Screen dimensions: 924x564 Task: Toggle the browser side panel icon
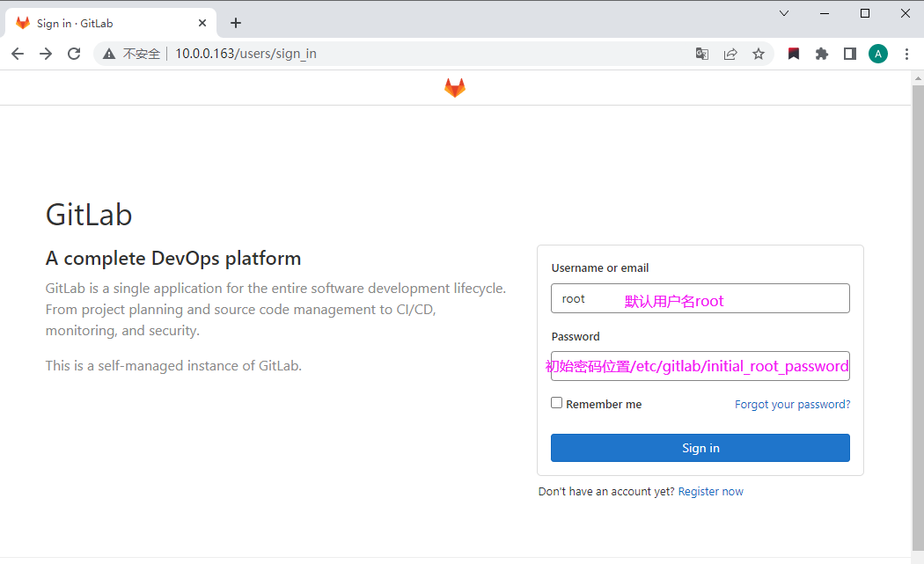(849, 54)
